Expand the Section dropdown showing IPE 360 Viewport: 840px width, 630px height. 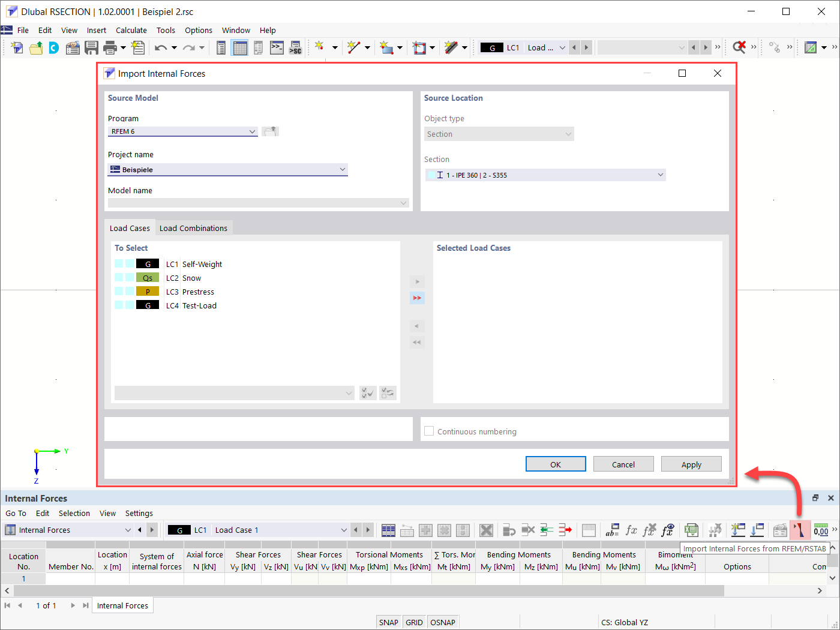(659, 175)
